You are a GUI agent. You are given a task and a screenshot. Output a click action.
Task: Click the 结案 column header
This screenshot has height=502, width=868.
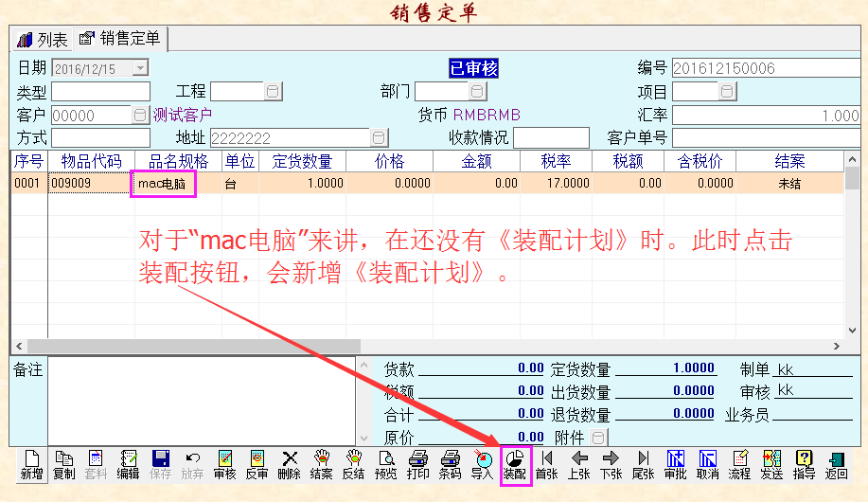click(789, 161)
